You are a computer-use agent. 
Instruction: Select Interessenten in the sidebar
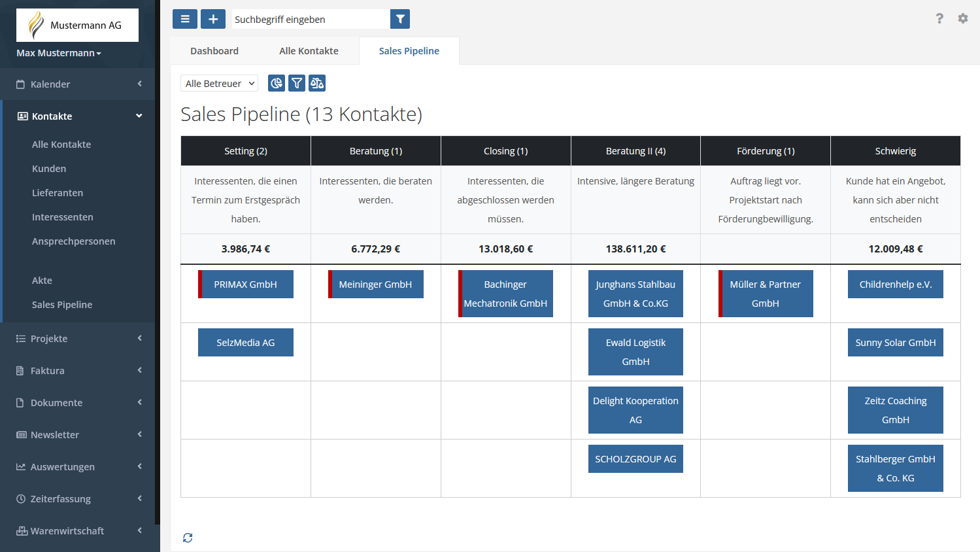click(x=63, y=217)
